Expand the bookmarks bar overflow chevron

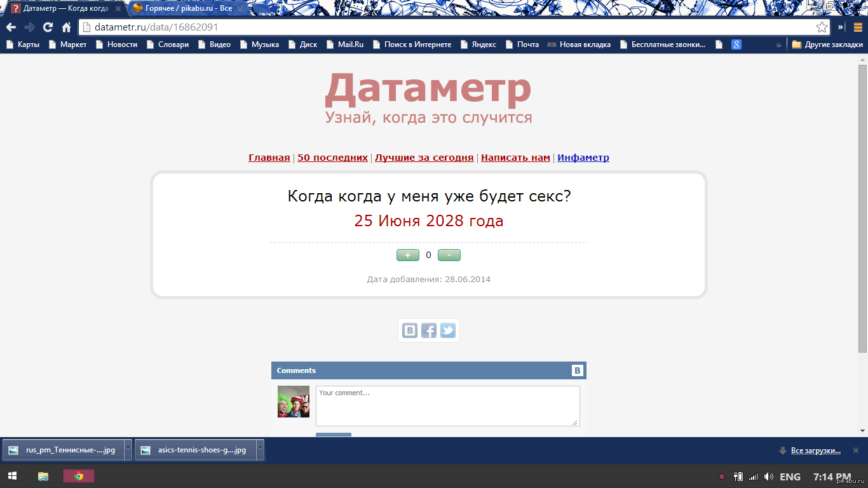778,44
